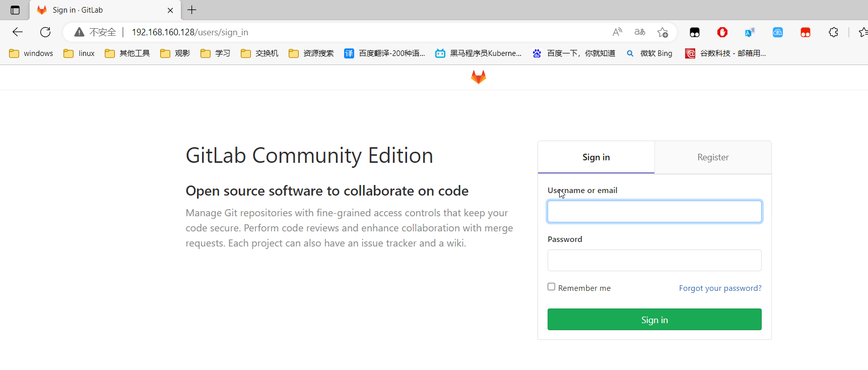Screen dimensions: 868x370
Task: Open the 百度一下 bookmark
Action: click(x=574, y=53)
